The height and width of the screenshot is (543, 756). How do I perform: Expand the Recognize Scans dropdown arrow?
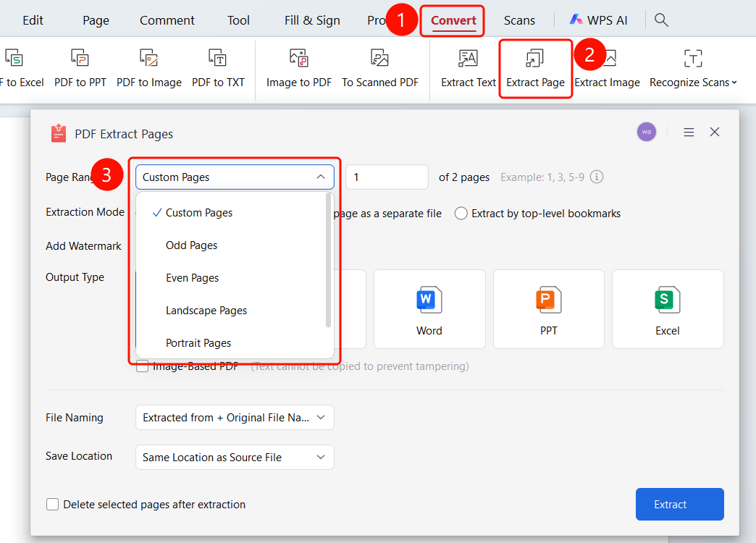coord(734,83)
